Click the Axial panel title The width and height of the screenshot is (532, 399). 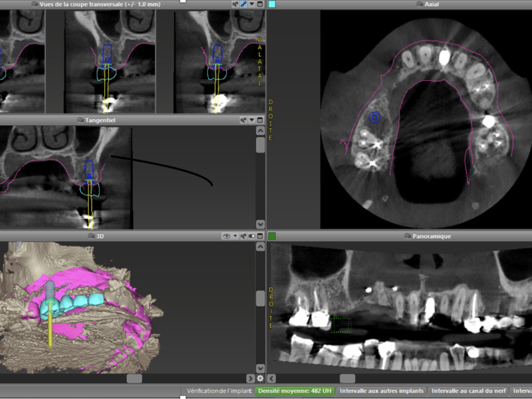tap(432, 5)
